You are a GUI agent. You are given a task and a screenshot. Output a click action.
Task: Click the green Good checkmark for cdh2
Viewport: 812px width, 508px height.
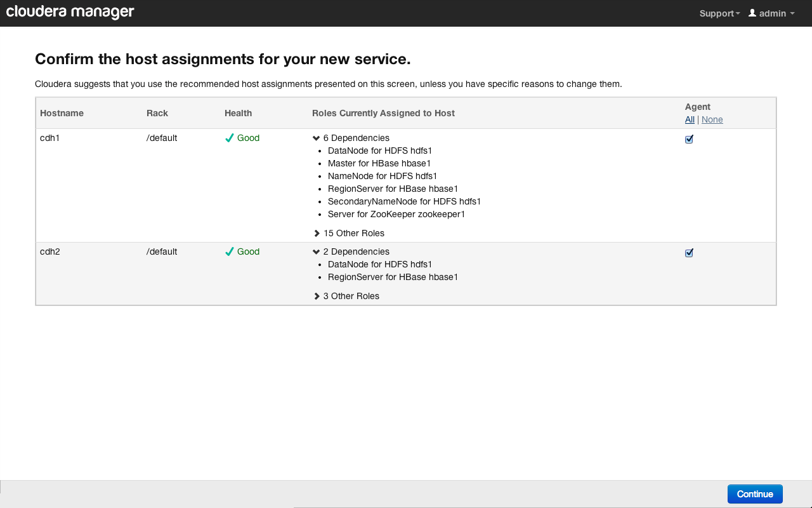click(230, 251)
